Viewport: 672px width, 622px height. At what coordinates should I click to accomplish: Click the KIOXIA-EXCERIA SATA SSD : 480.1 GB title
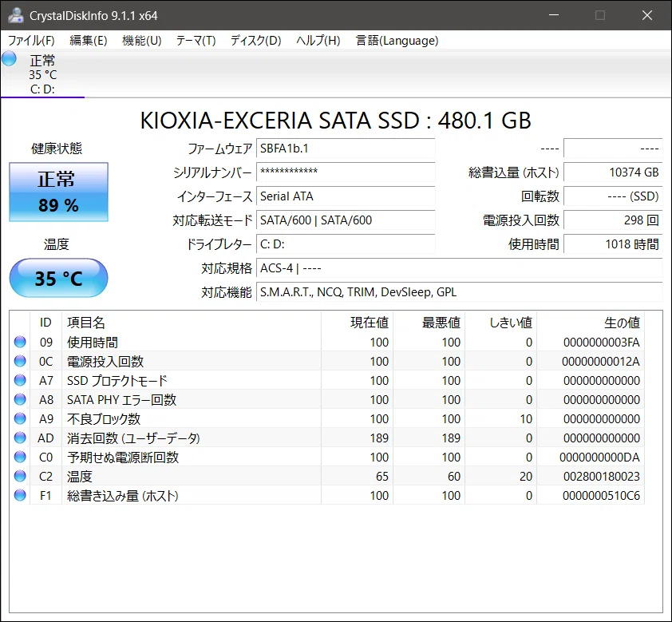[x=335, y=121]
